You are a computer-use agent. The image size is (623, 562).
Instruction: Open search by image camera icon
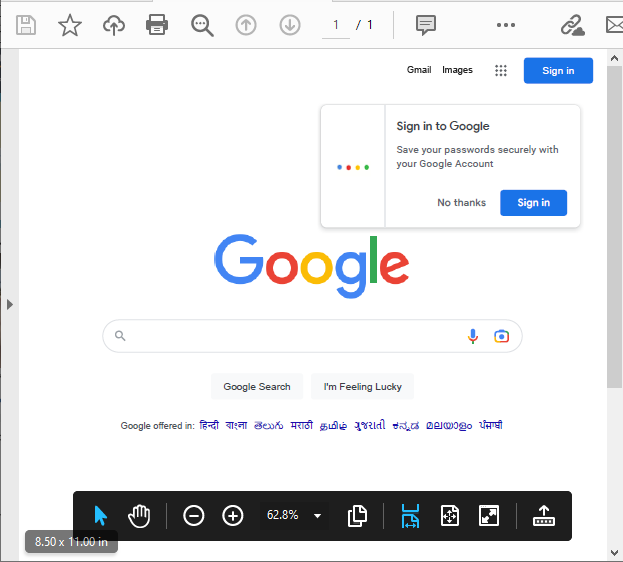501,336
